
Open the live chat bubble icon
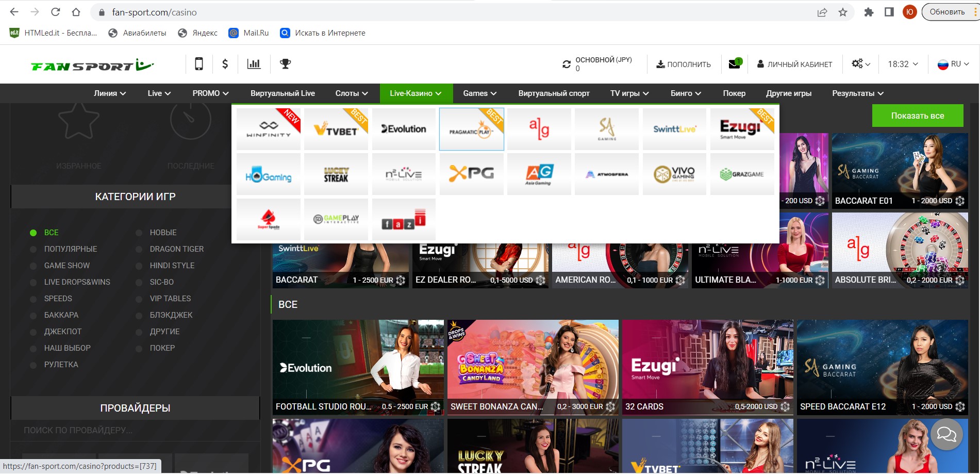(946, 434)
